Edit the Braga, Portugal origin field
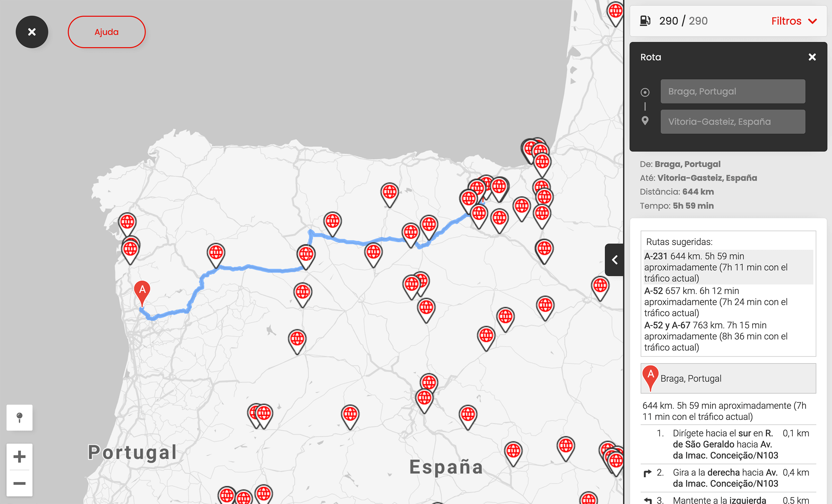The height and width of the screenshot is (504, 832). tap(732, 91)
